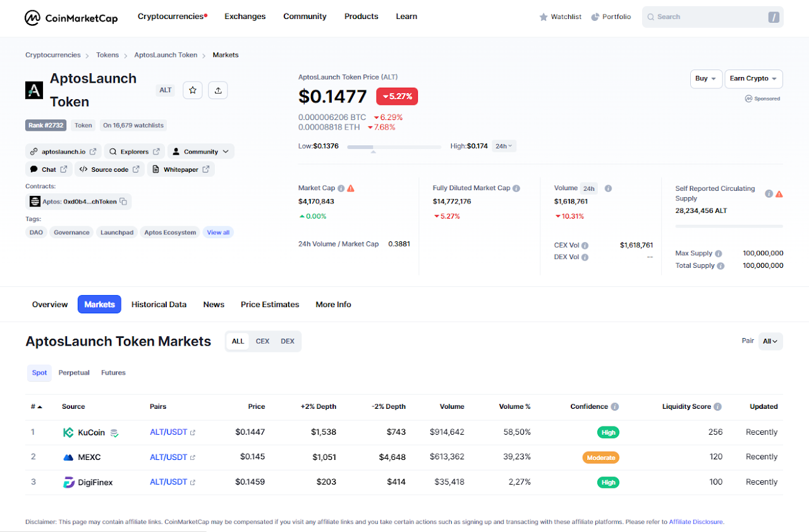Click Volume info icon

point(608,188)
